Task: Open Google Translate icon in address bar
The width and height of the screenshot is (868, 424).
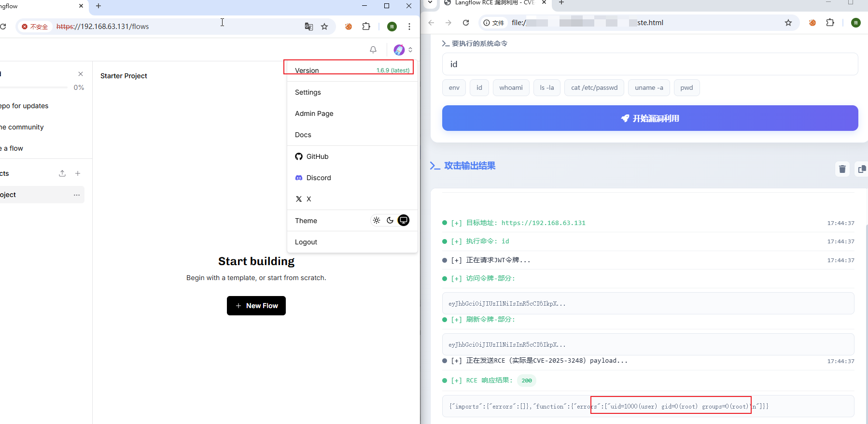Action: 309,27
